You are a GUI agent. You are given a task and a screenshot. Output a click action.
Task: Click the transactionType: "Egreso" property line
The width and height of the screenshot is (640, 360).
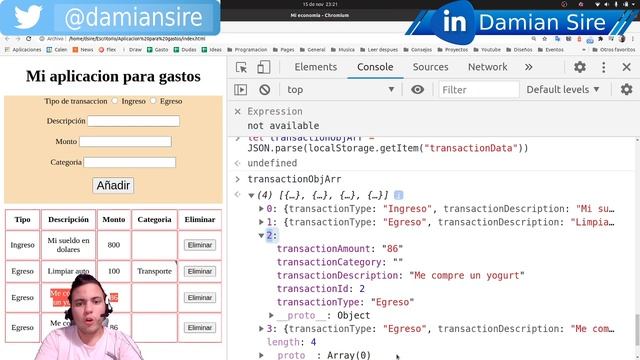[x=345, y=302]
